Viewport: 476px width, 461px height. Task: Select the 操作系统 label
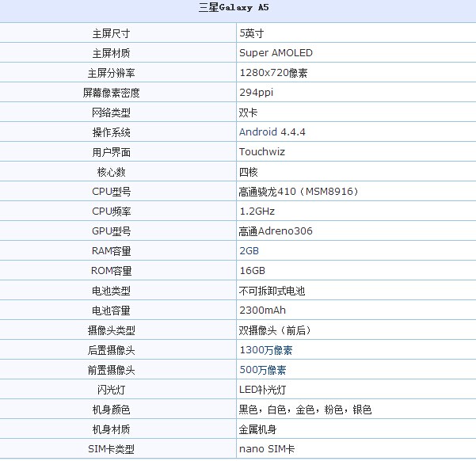point(111,132)
